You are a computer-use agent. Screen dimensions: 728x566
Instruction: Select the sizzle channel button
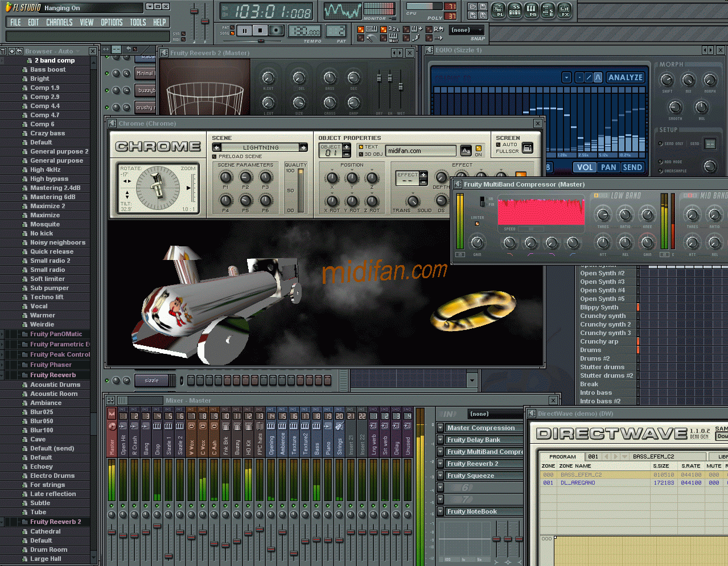click(x=151, y=381)
